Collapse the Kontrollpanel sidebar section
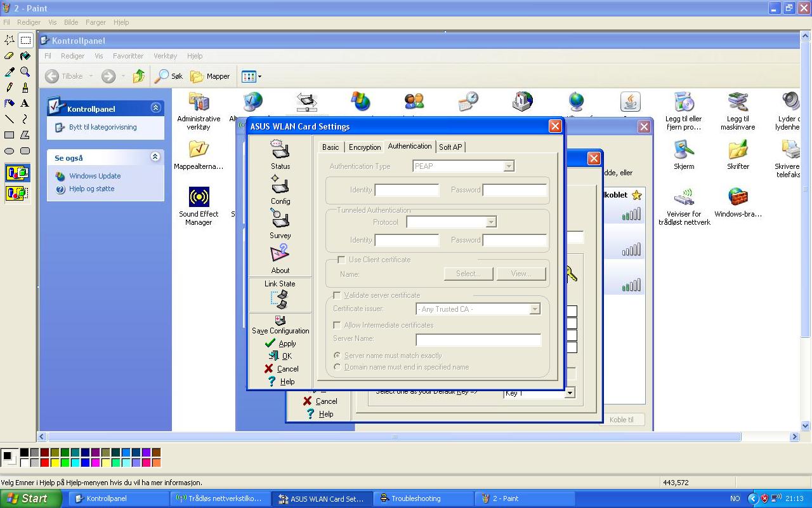812x508 pixels. (x=155, y=108)
